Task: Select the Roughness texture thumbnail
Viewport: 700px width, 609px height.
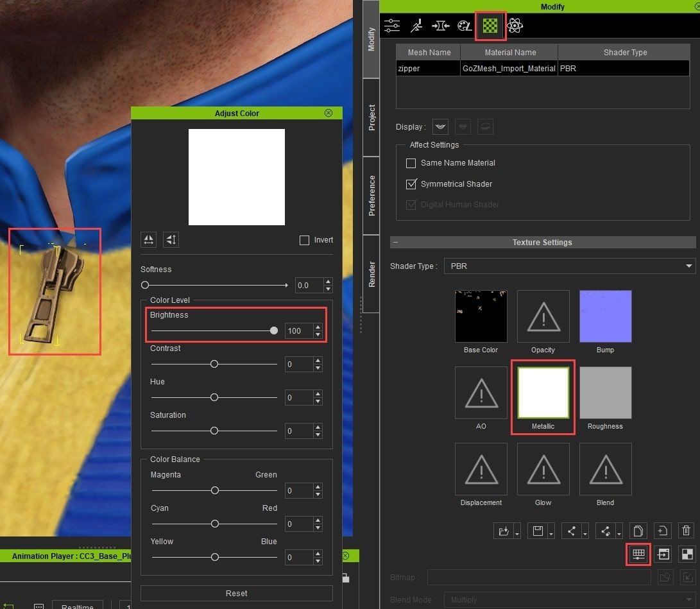Action: 605,393
